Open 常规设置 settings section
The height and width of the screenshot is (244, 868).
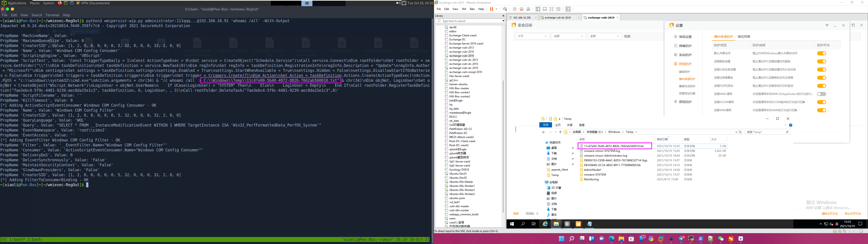(683, 37)
